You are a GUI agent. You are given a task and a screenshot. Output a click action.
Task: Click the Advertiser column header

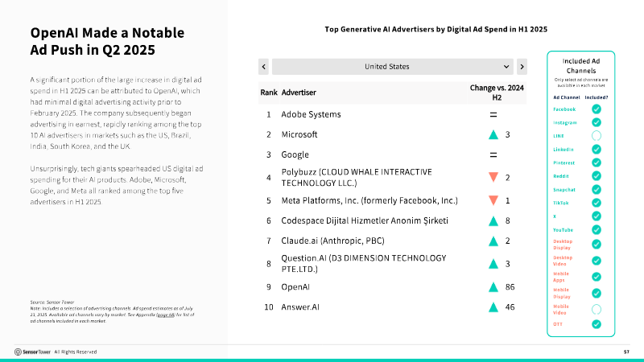[x=299, y=93]
